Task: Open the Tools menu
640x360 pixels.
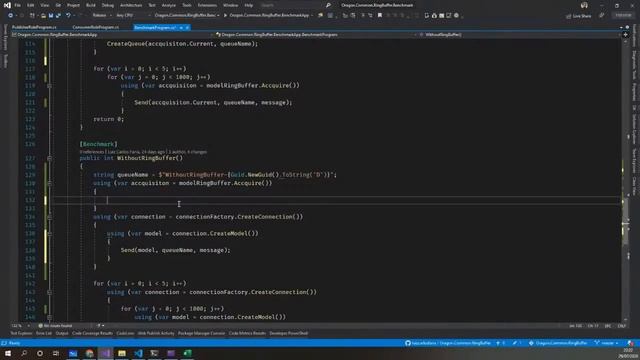Action: 187,5
